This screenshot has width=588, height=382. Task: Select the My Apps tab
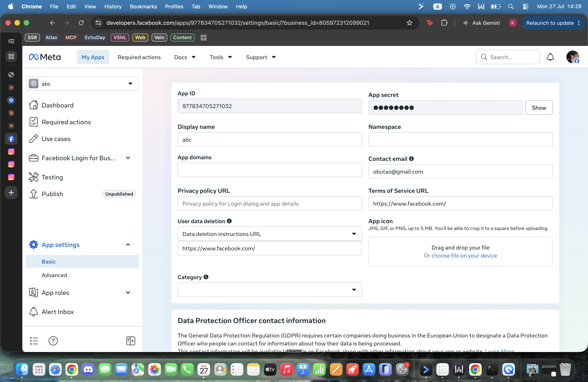pos(93,57)
